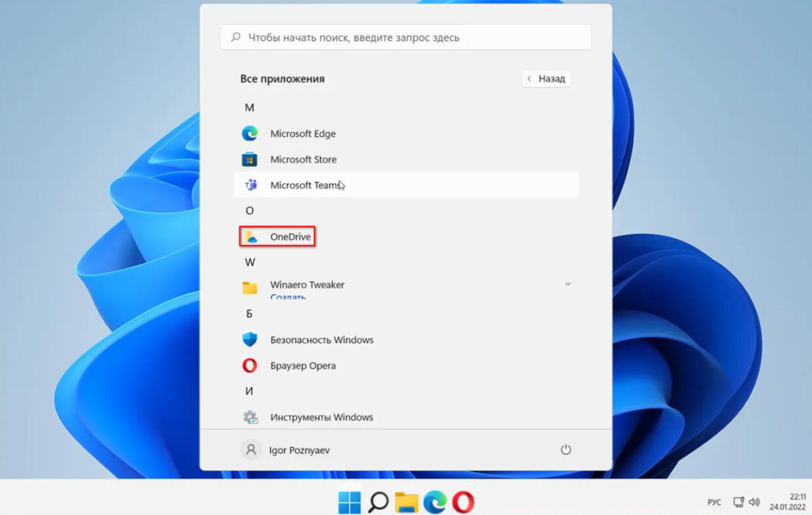The width and height of the screenshot is (812, 515).
Task: Click the volume speaker tray icon
Action: (x=755, y=502)
